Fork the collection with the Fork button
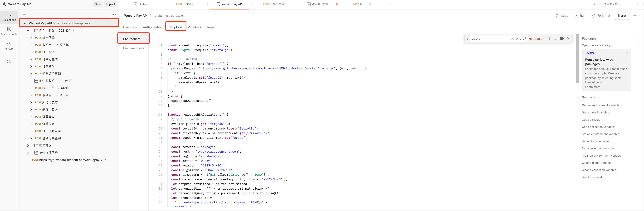 598,16
